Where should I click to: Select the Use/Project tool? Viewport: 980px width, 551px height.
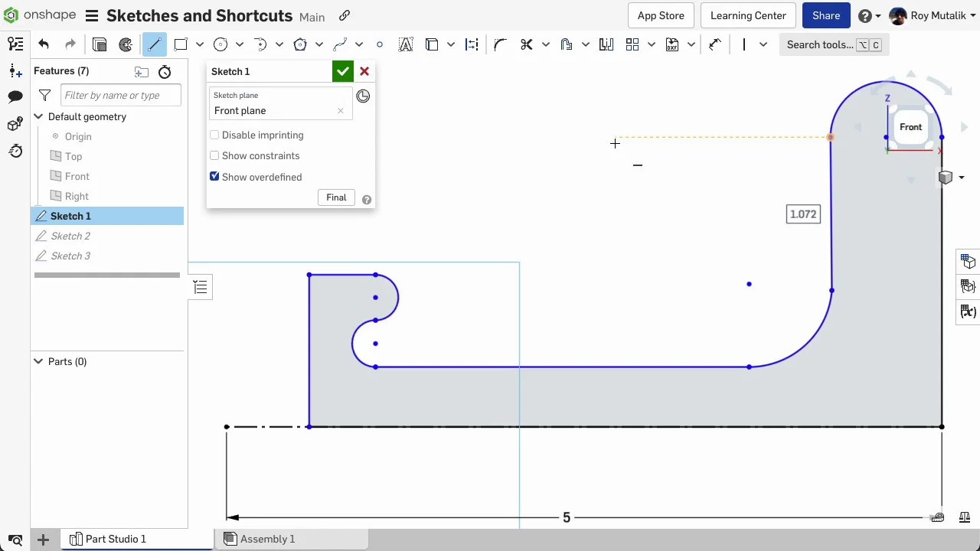432,44
